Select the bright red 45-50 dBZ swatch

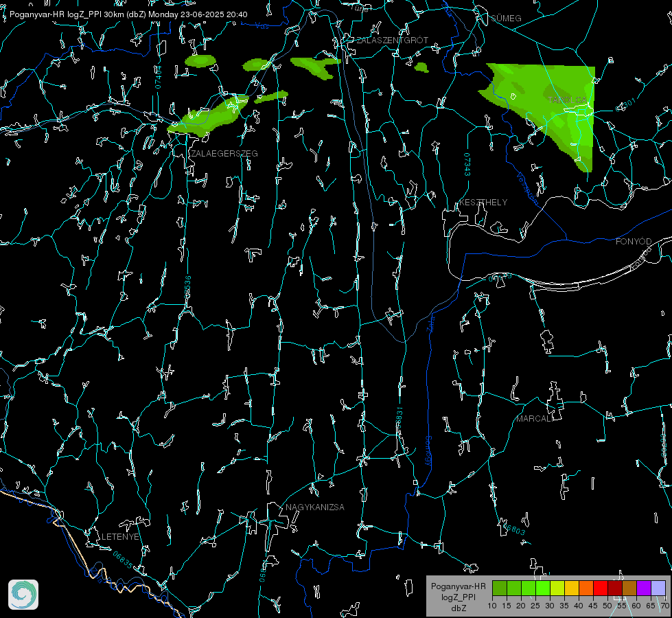coord(601,588)
